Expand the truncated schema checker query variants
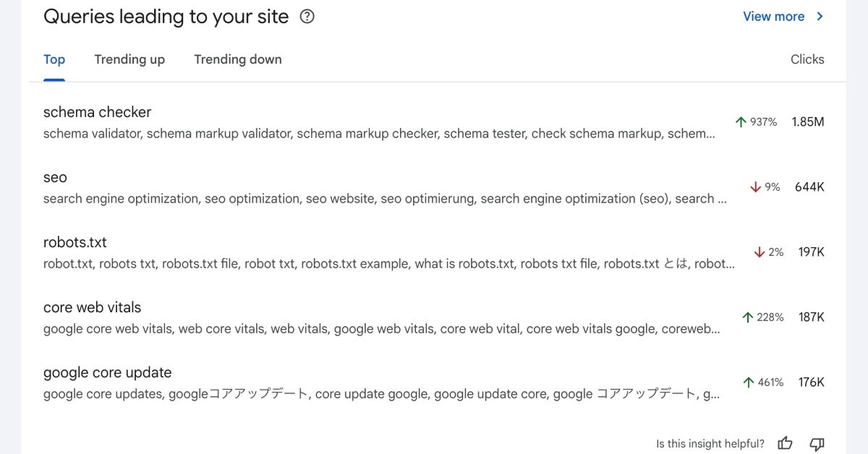Image resolution: width=868 pixels, height=454 pixels. (709, 133)
